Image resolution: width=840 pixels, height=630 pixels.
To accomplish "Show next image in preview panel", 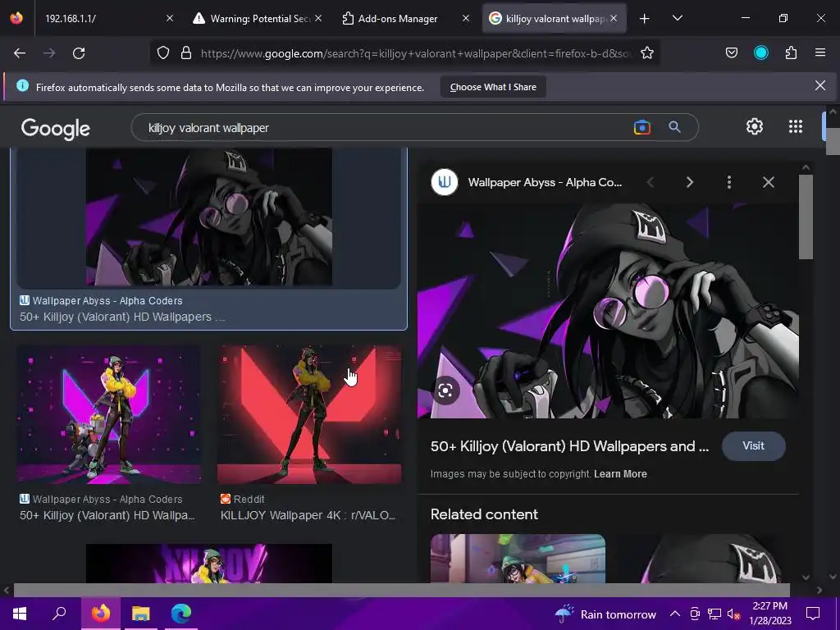I will click(689, 182).
